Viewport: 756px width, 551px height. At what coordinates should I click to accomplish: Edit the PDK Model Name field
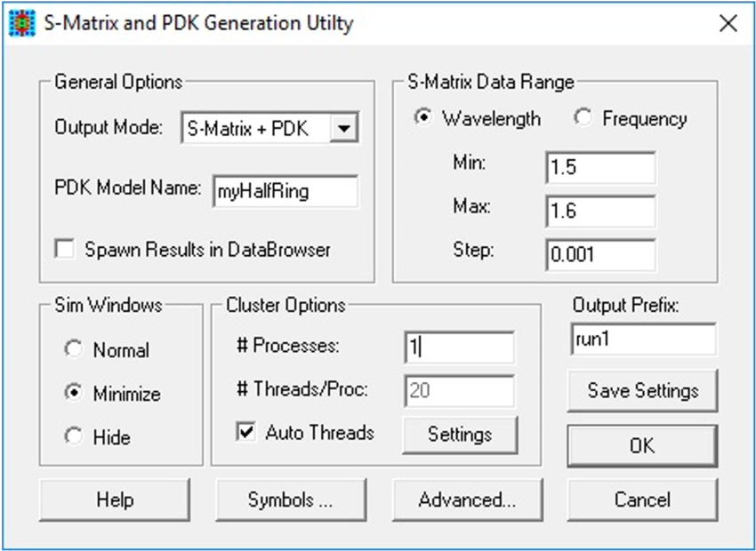coord(286,190)
